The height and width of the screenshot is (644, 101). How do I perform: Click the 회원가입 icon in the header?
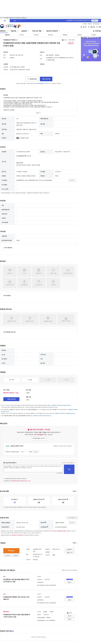click(89, 27)
